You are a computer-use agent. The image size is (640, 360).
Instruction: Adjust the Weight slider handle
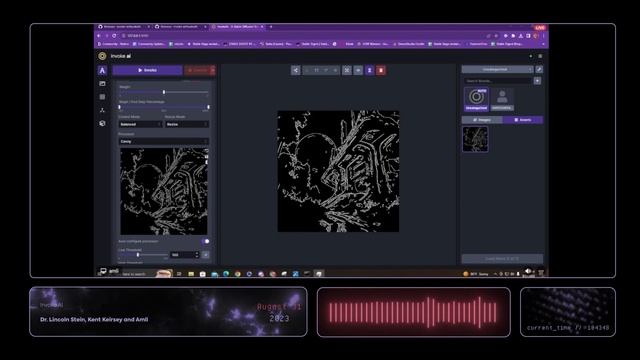click(164, 92)
